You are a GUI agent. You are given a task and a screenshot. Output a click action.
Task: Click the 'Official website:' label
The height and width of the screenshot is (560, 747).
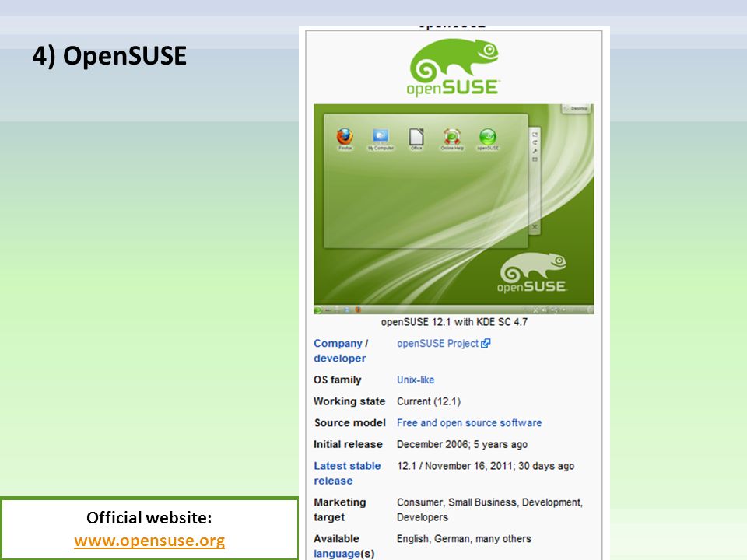(149, 518)
